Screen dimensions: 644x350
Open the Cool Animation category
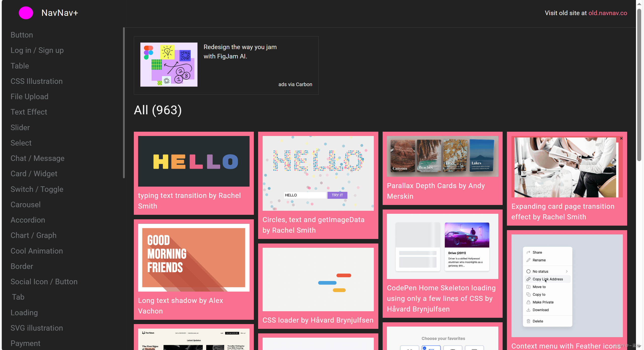(37, 251)
